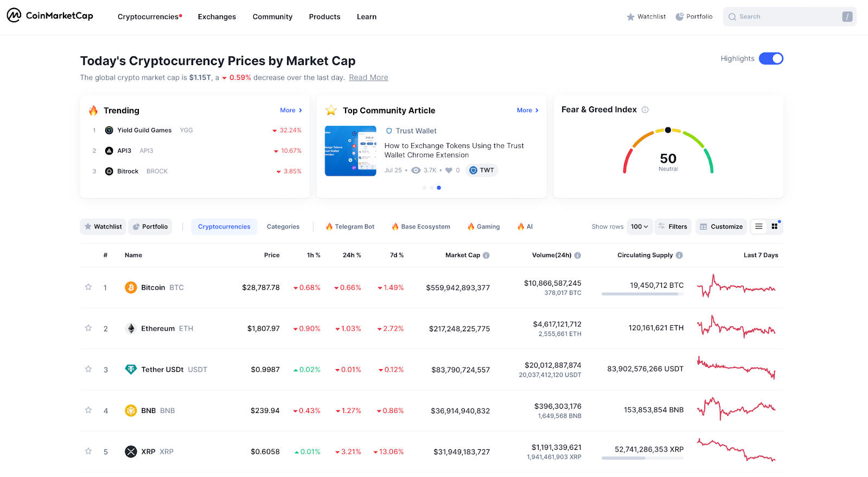Star Ethereum to add to watchlist
This screenshot has height=477, width=868.
(x=88, y=328)
